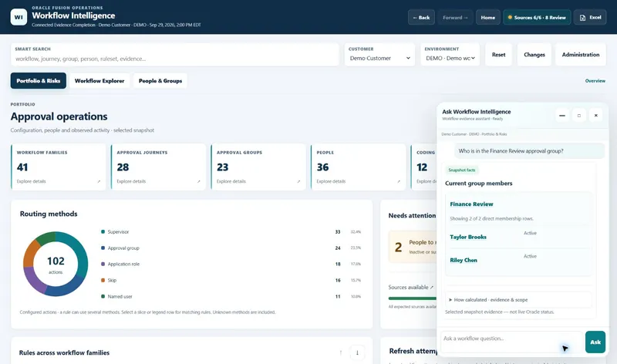The height and width of the screenshot is (364, 617).
Task: Click Explore details under Approval Journeys
Action: [x=131, y=181]
